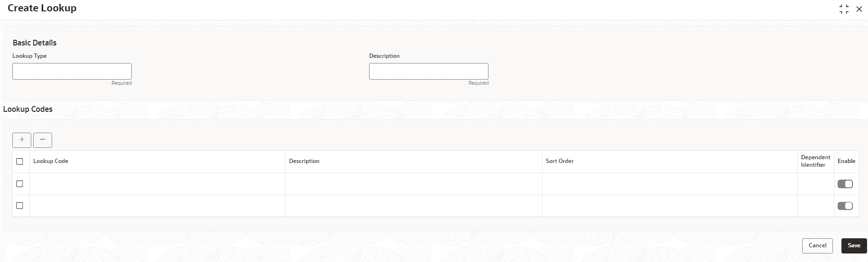Select first row Sort Order cell
The height and width of the screenshot is (262, 868).
670,184
